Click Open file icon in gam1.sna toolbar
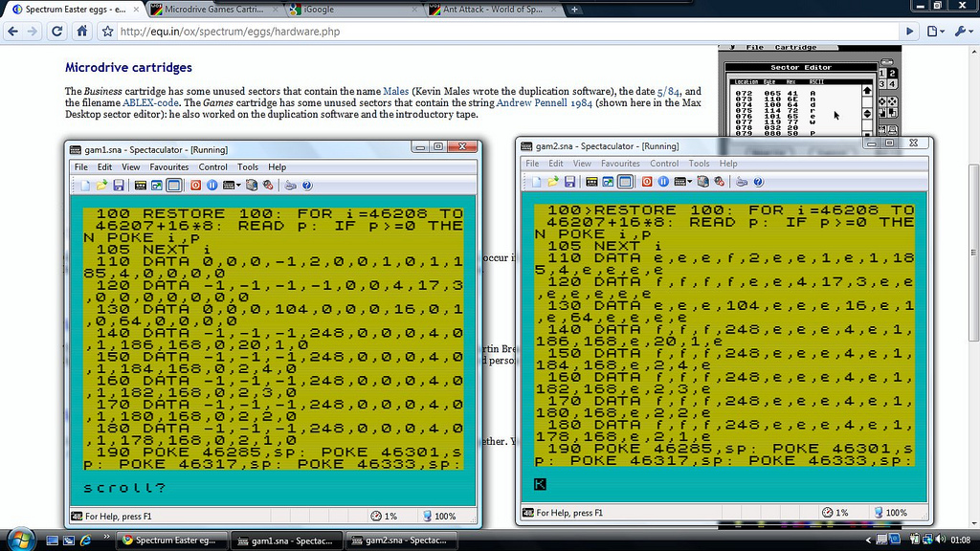The image size is (980, 551). coord(101,186)
